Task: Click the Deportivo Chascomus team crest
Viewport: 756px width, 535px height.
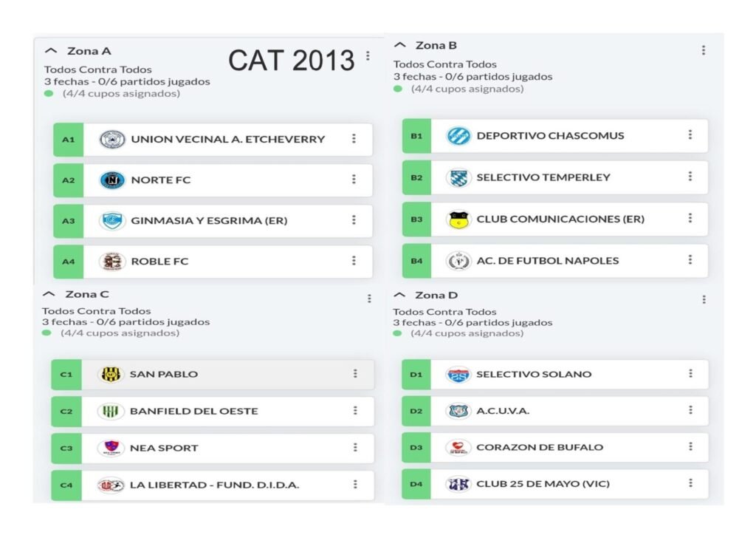Action: click(x=458, y=136)
